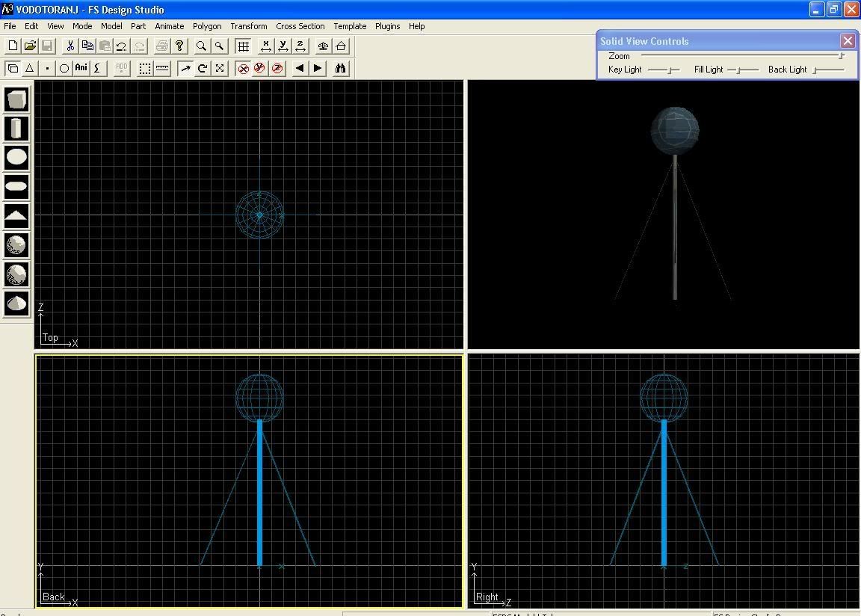Add the second sphere primitive
Viewport: 861px width, 616px height.
pos(16,274)
